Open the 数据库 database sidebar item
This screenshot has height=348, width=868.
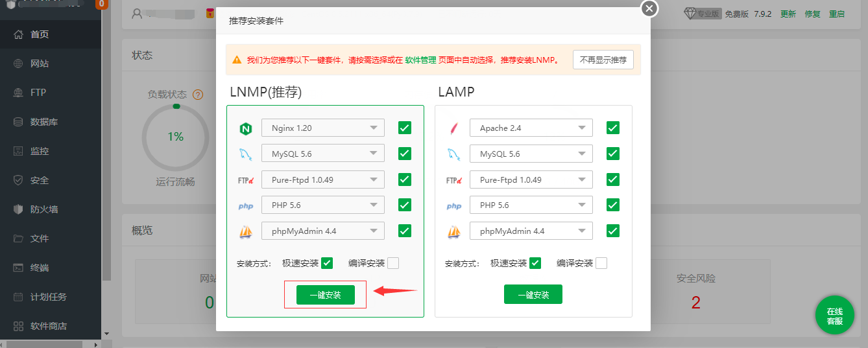click(x=51, y=122)
